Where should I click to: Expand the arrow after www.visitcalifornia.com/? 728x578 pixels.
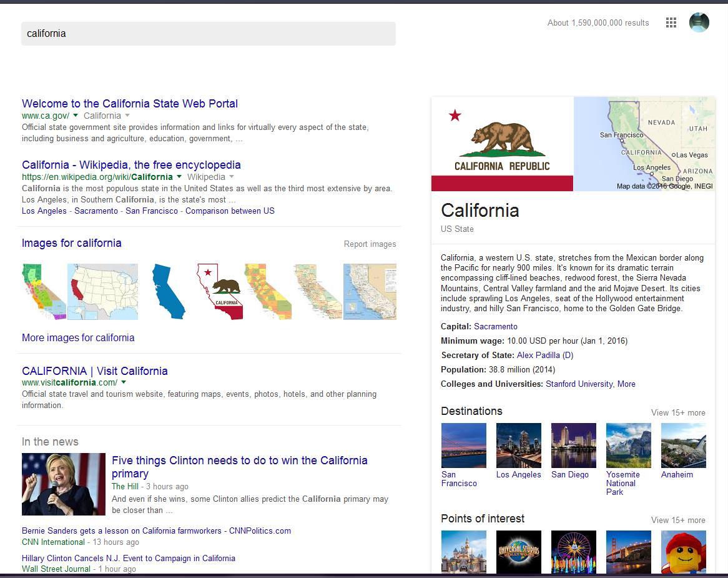(124, 382)
